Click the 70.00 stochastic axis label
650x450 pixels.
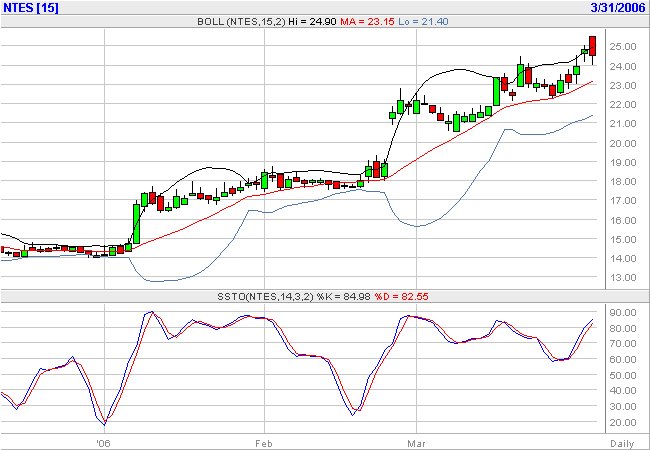pos(623,344)
